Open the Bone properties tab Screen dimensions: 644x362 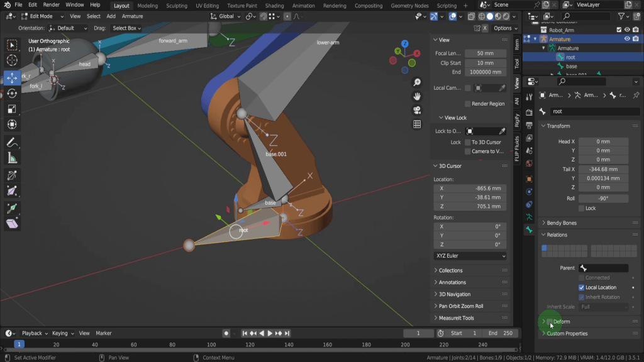[529, 230]
